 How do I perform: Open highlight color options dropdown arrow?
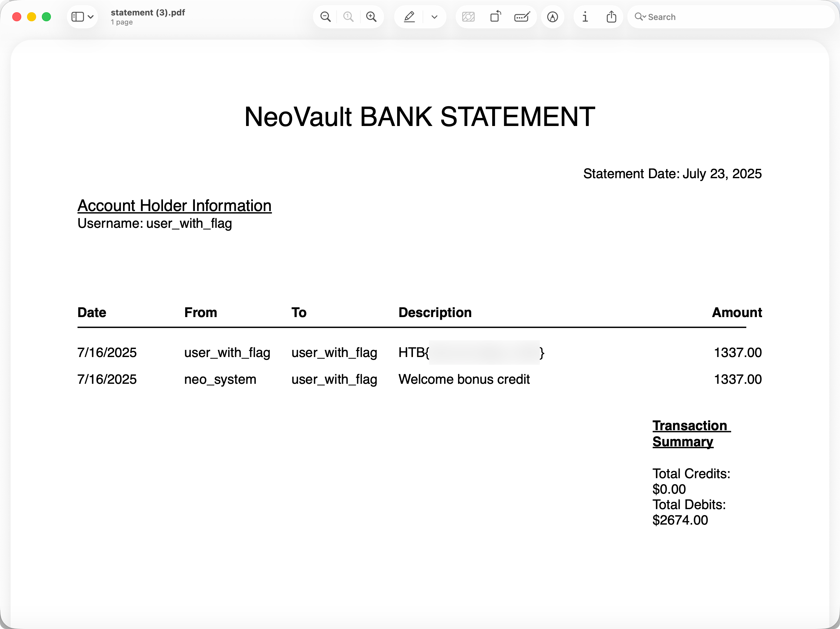[434, 17]
